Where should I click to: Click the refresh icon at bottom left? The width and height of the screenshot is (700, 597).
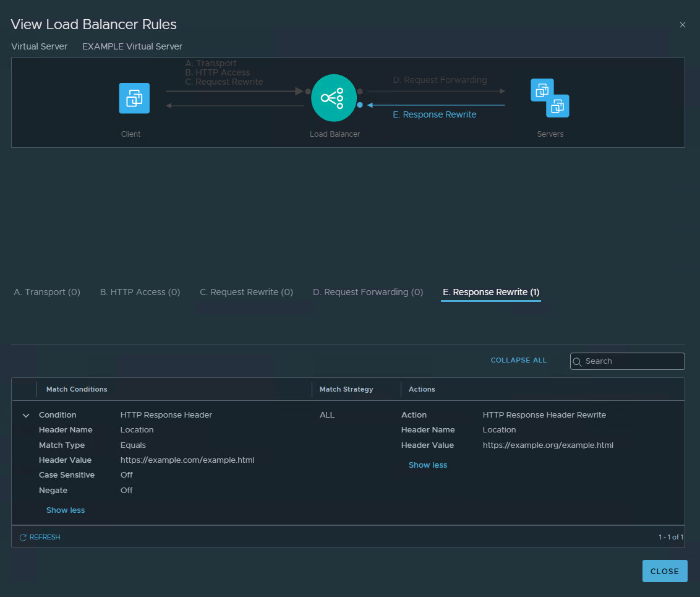(23, 538)
